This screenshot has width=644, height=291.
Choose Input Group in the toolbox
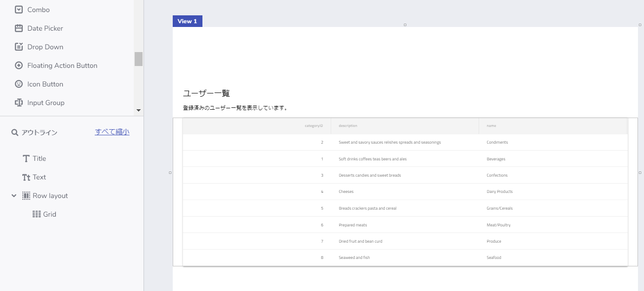point(46,102)
